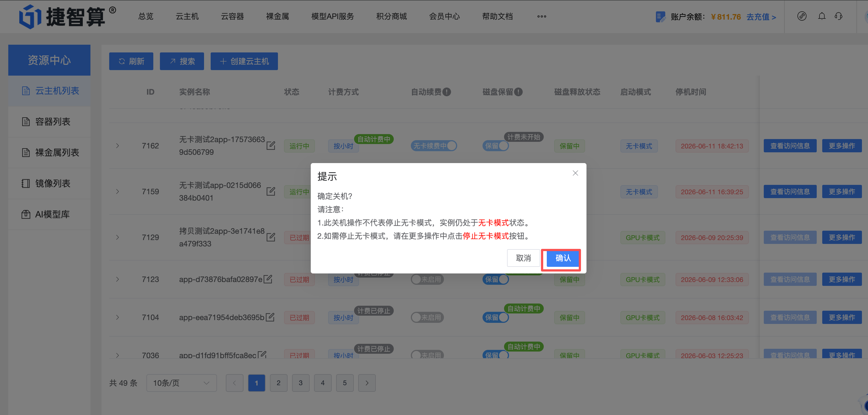The width and height of the screenshot is (868, 415).
Task: Edit name of instance 7162
Action: pyautogui.click(x=271, y=146)
